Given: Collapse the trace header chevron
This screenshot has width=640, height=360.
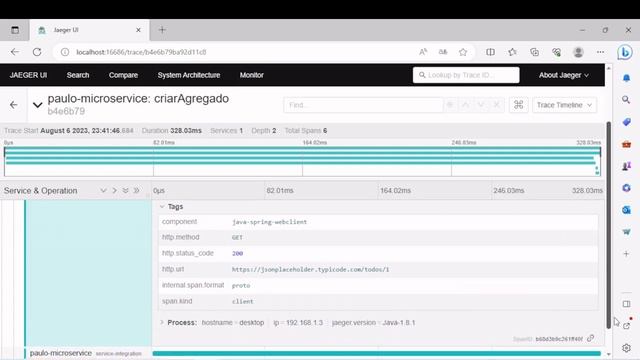Looking at the screenshot, I should click(38, 105).
